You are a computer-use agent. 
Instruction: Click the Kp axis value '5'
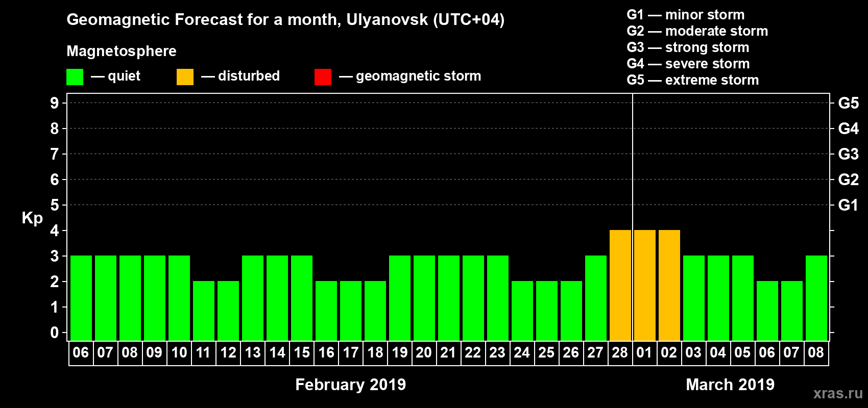[x=55, y=205]
